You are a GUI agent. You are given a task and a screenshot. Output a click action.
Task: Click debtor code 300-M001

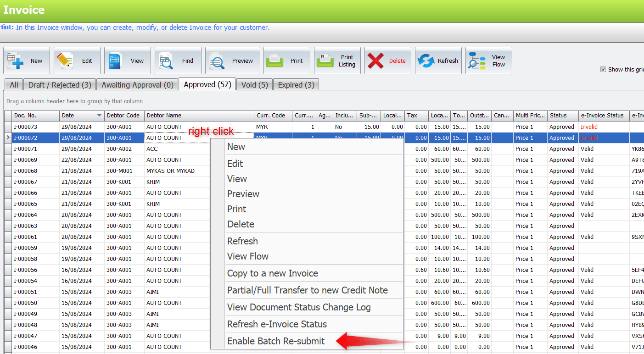click(x=119, y=171)
